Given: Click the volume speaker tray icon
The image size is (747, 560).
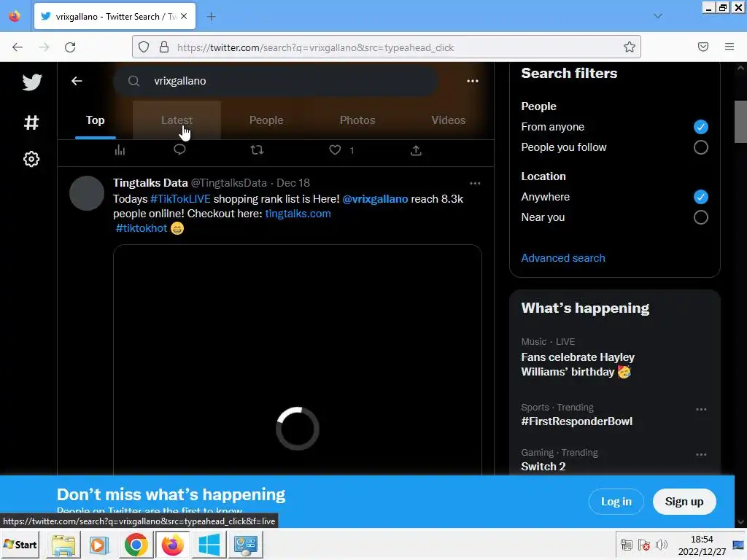Looking at the screenshot, I should [x=661, y=545].
